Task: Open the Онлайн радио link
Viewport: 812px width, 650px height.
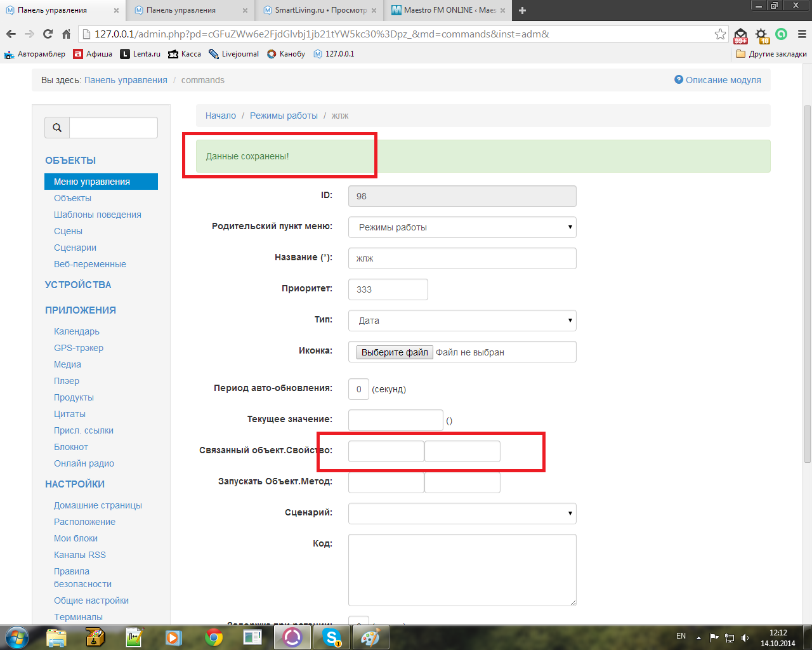Action: coord(84,463)
